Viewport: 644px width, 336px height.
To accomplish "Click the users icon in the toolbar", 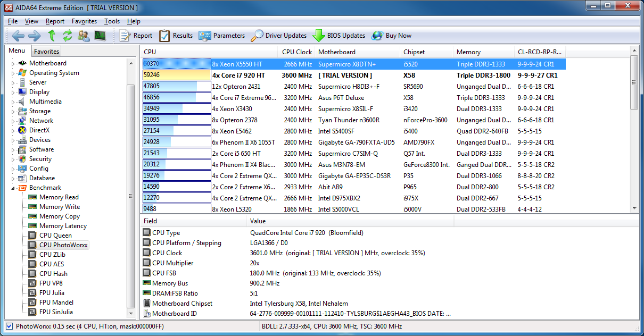I will (84, 36).
